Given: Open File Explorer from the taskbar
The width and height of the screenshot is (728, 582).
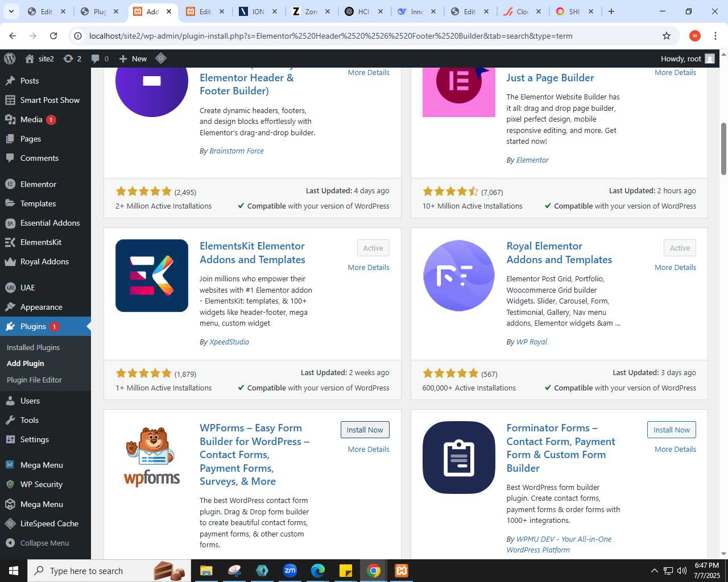Looking at the screenshot, I should (x=206, y=571).
